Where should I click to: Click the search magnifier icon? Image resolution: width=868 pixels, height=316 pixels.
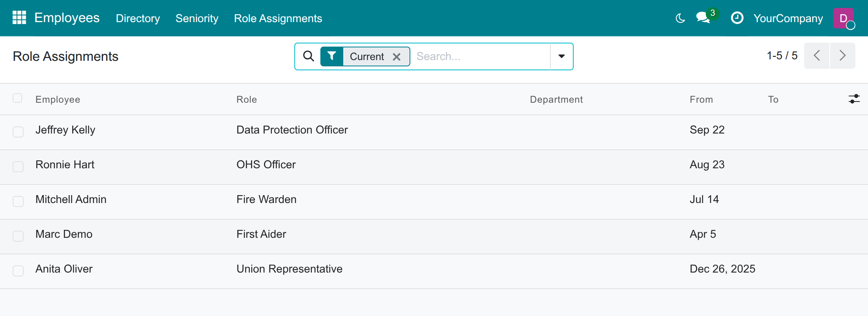(309, 56)
